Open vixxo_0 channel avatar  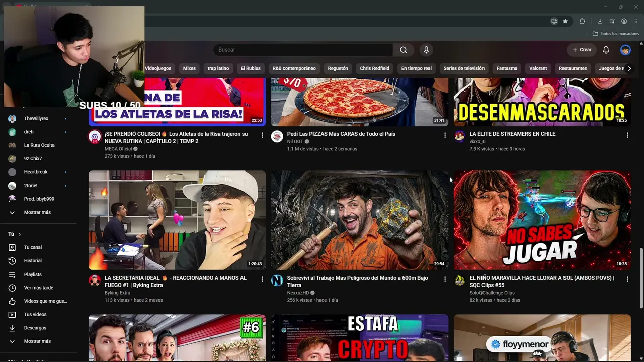tap(460, 137)
